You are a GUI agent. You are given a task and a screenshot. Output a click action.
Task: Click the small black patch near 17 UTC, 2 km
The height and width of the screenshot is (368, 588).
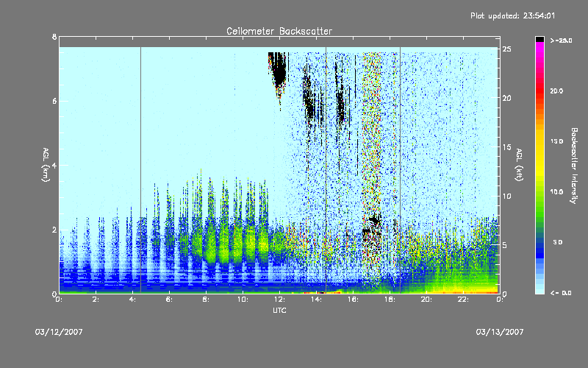[x=374, y=220]
